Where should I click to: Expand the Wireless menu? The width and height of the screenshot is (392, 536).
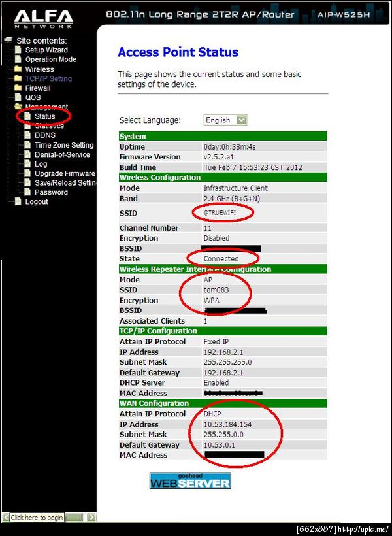[40, 69]
